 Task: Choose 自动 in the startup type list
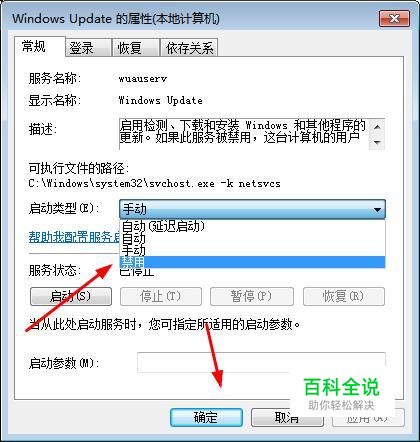[252, 238]
